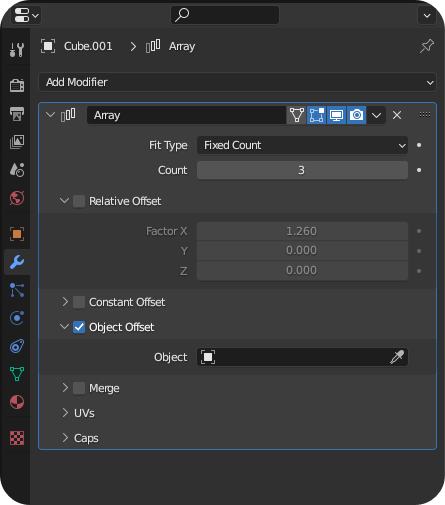Toggle modifier render camera display
Screen dimensions: 445x505
pos(356,115)
